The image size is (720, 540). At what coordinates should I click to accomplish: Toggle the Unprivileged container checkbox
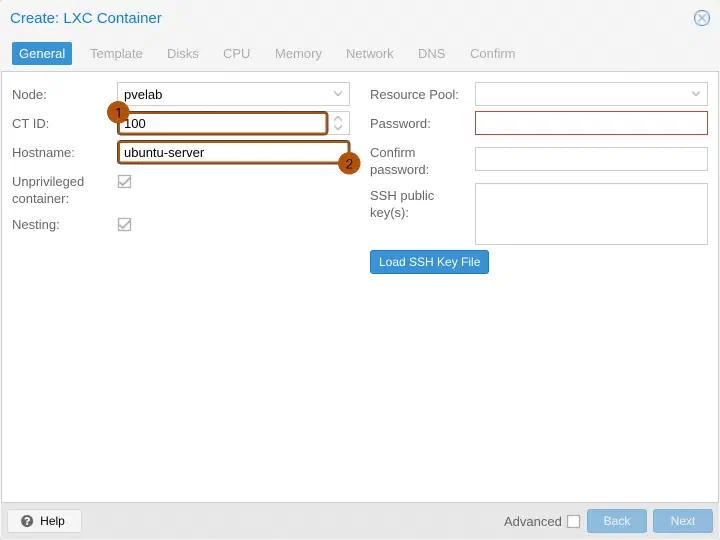pyautogui.click(x=124, y=181)
